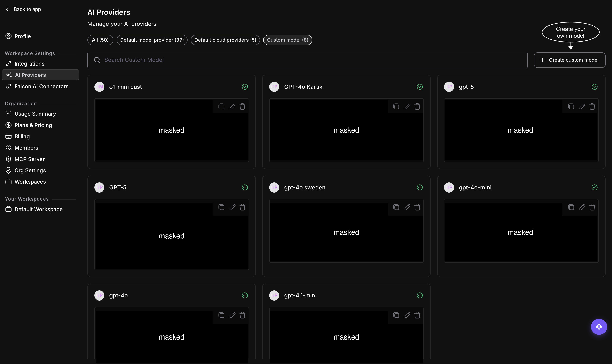The height and width of the screenshot is (364, 612).
Task: Click the gpt-4o sweden model title
Action: [x=305, y=188]
